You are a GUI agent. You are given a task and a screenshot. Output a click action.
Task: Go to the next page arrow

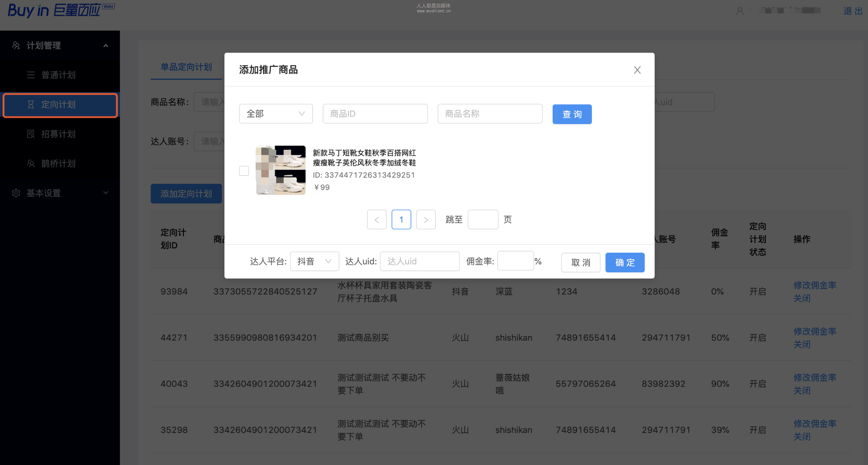426,220
